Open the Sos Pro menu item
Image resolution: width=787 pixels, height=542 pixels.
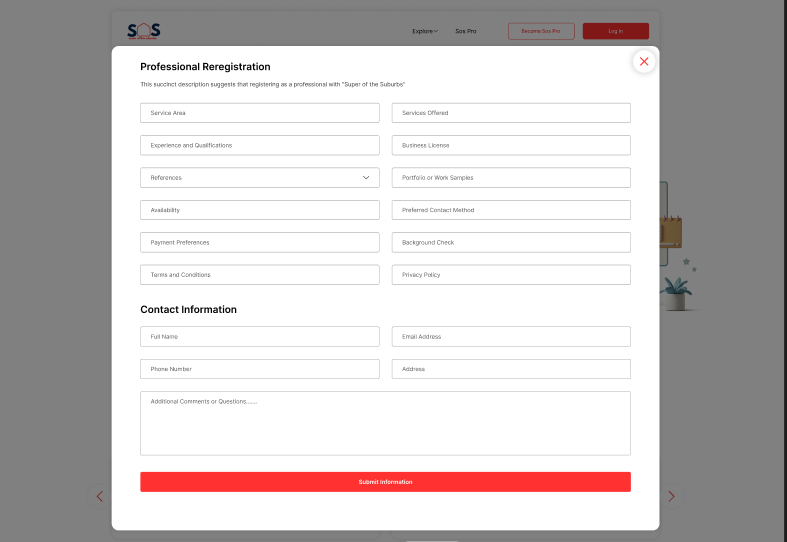point(466,31)
